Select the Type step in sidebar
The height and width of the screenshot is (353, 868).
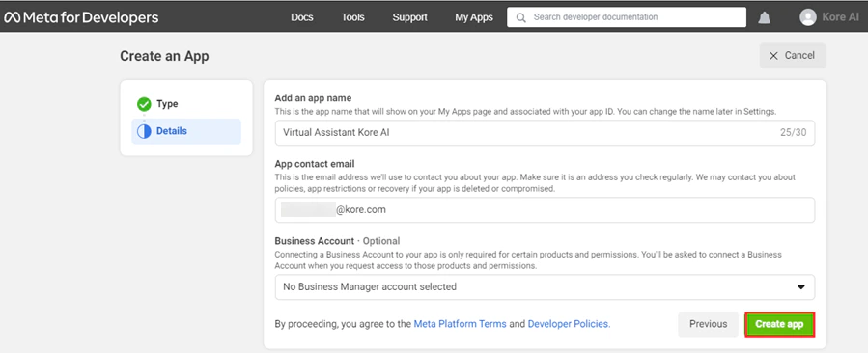[186, 104]
